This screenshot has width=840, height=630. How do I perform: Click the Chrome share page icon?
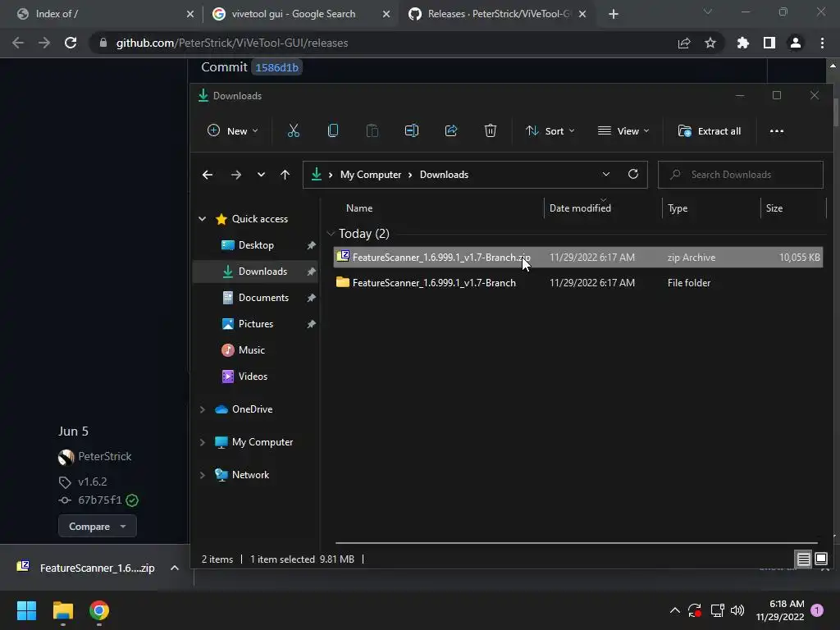coord(684,43)
